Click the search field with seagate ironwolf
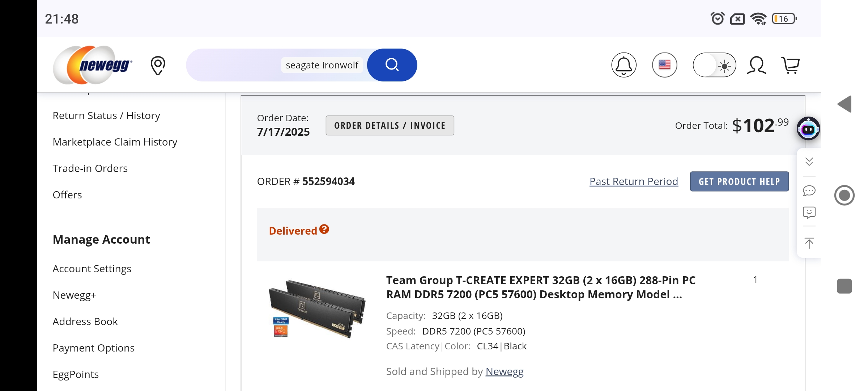 coord(322,65)
